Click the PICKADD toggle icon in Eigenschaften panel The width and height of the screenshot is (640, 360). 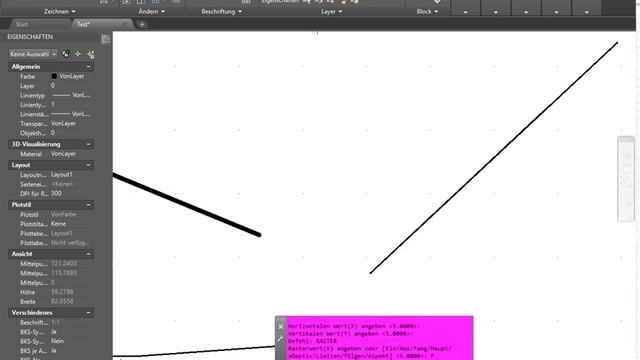tap(66, 54)
